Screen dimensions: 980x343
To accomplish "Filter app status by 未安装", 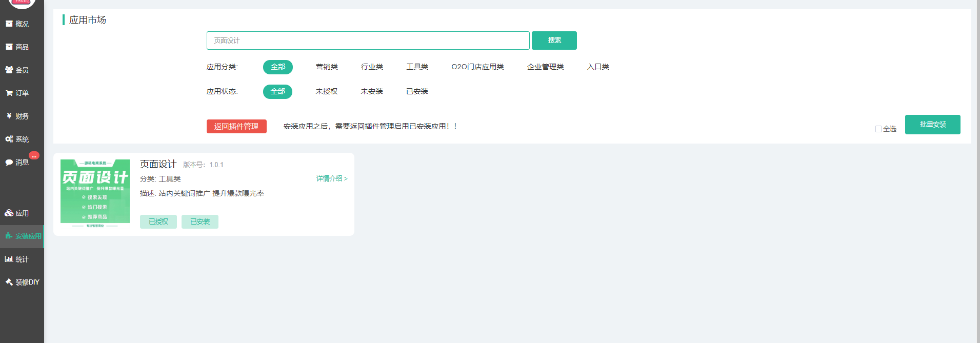I will point(372,92).
